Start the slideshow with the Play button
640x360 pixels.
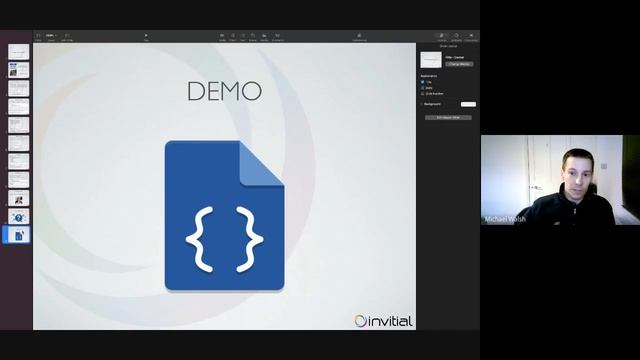point(146,37)
